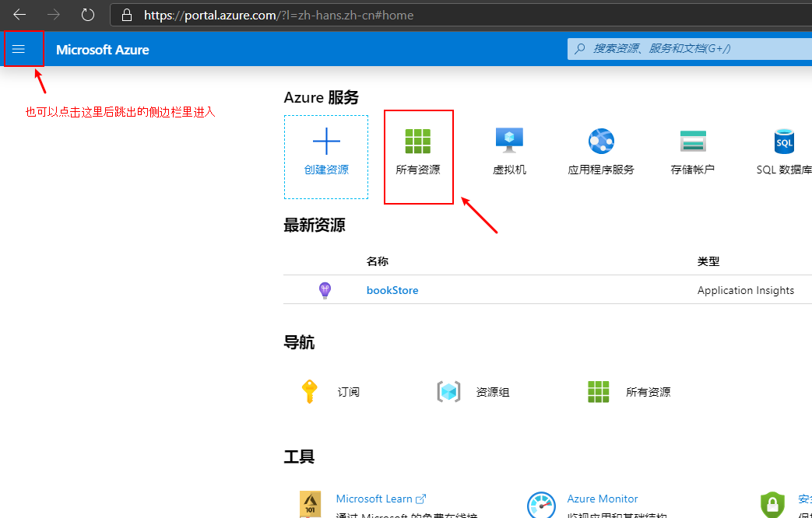Focus the resource search box

tap(690, 49)
